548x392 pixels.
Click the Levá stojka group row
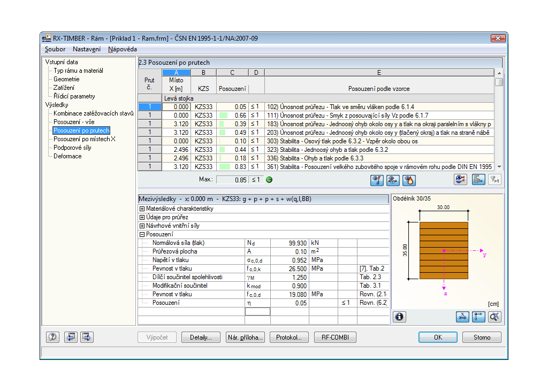click(316, 98)
